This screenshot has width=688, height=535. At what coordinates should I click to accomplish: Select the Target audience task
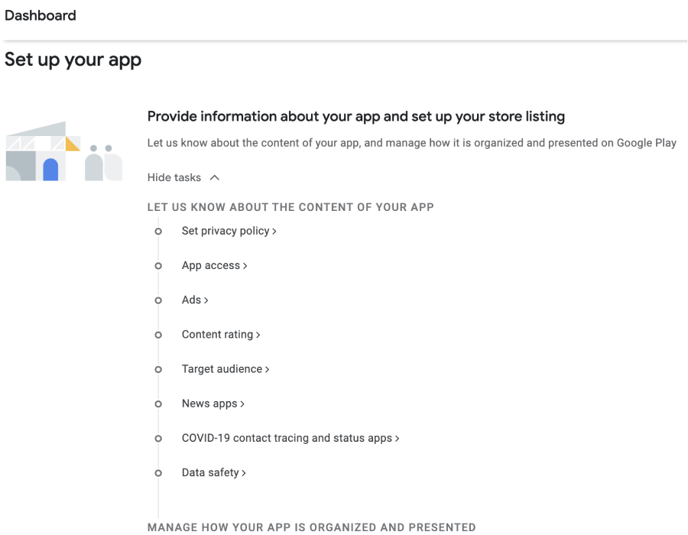226,369
